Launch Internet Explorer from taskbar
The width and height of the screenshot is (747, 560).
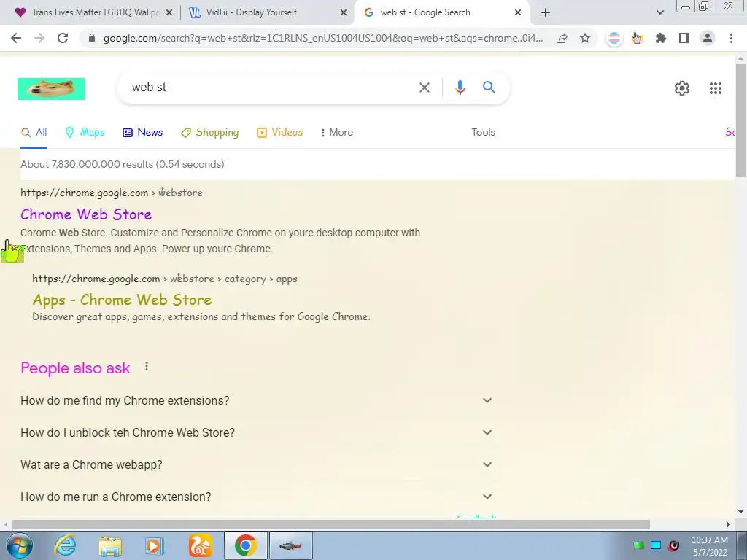65,545
